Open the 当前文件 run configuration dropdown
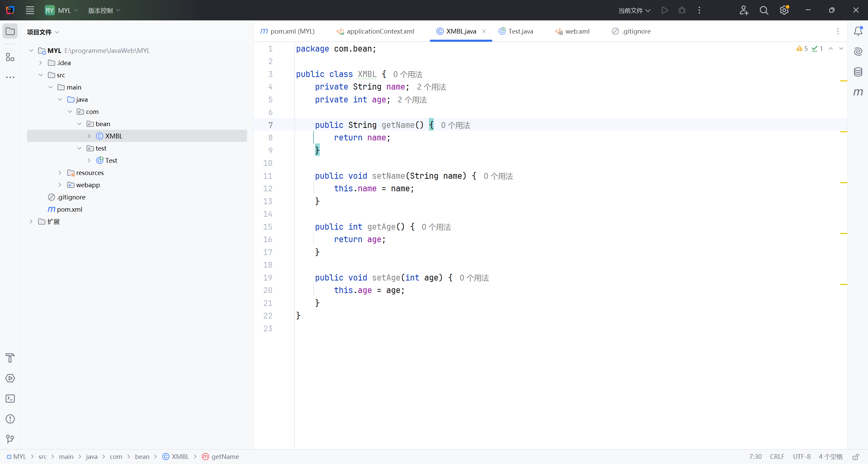Image resolution: width=868 pixels, height=464 pixels. tap(634, 11)
